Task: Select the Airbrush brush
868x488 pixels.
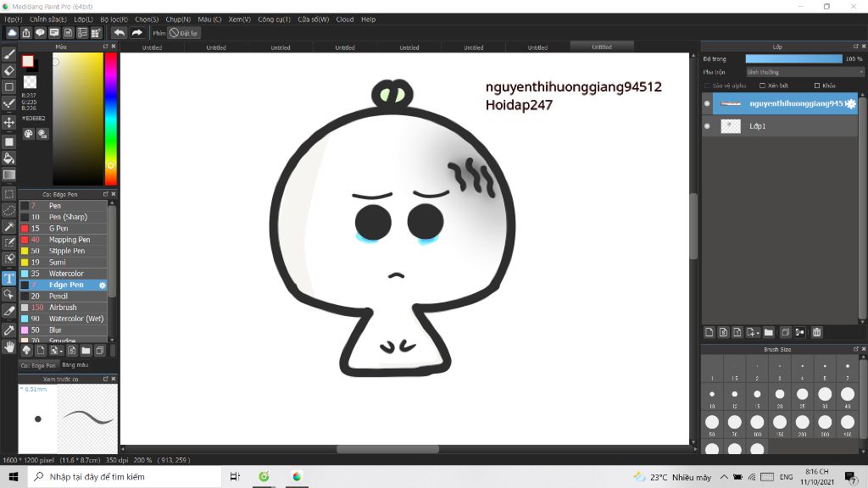Action: coord(64,308)
